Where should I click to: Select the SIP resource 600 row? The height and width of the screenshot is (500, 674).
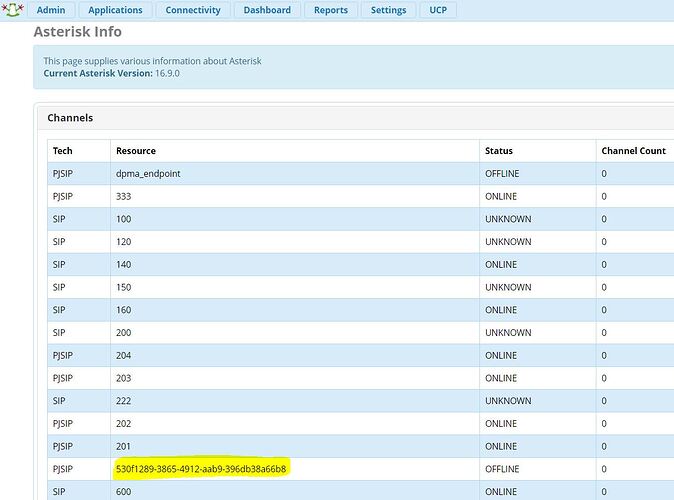[124, 491]
